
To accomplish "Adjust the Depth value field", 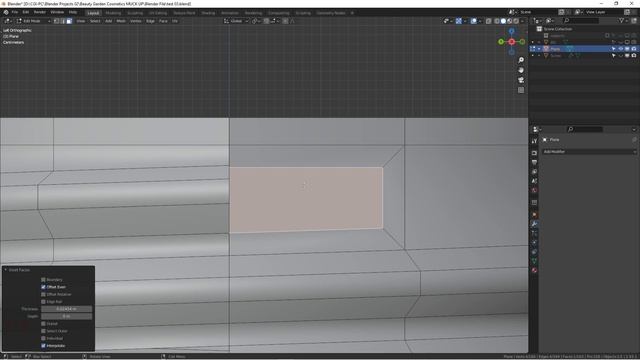I will (x=67, y=316).
